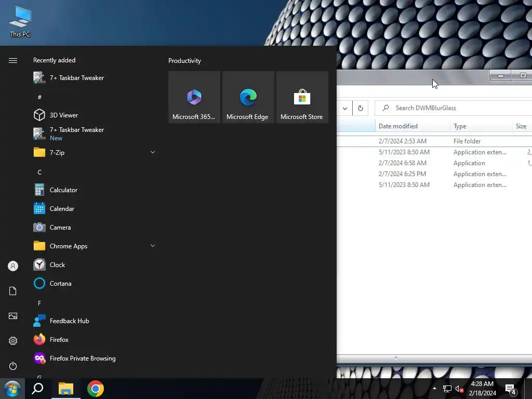This screenshot has width=532, height=399.
Task: Click the Productivity group title
Action: (x=184, y=61)
